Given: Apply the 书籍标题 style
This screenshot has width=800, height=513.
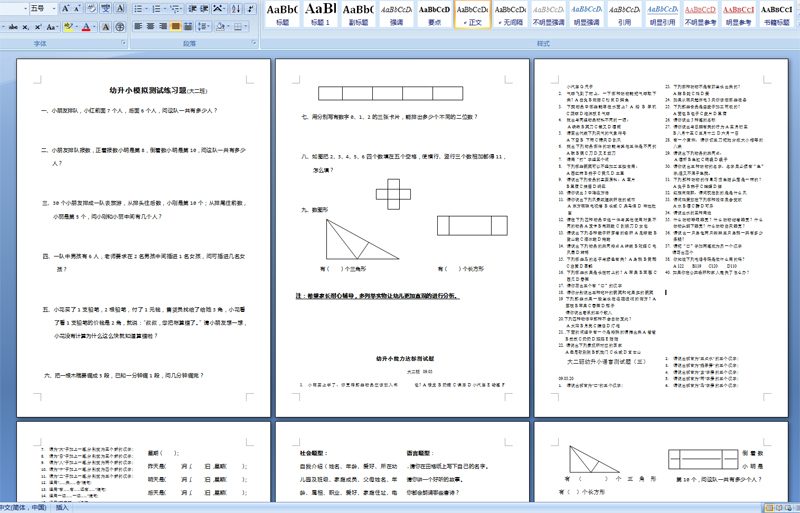Looking at the screenshot, I should pyautogui.click(x=777, y=14).
